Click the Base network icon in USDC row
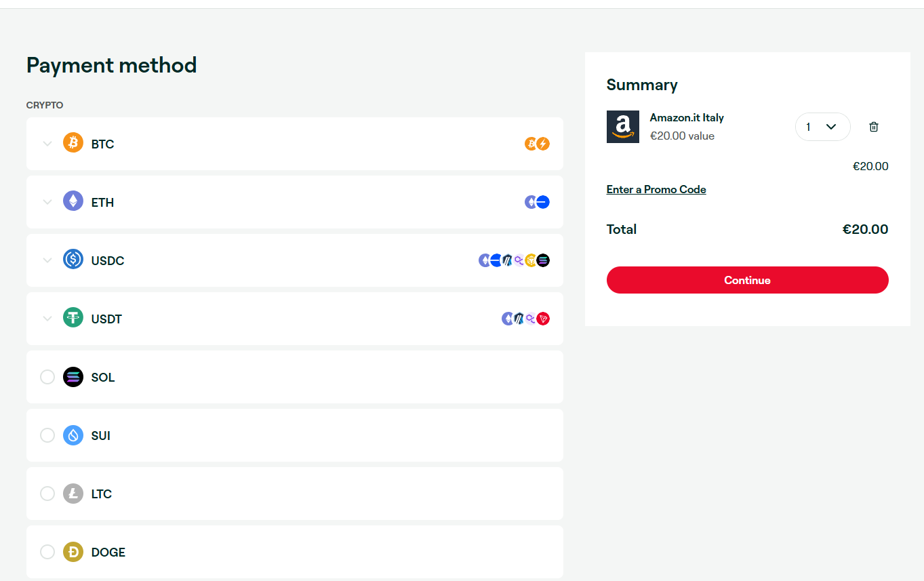This screenshot has height=581, width=924. pos(496,260)
